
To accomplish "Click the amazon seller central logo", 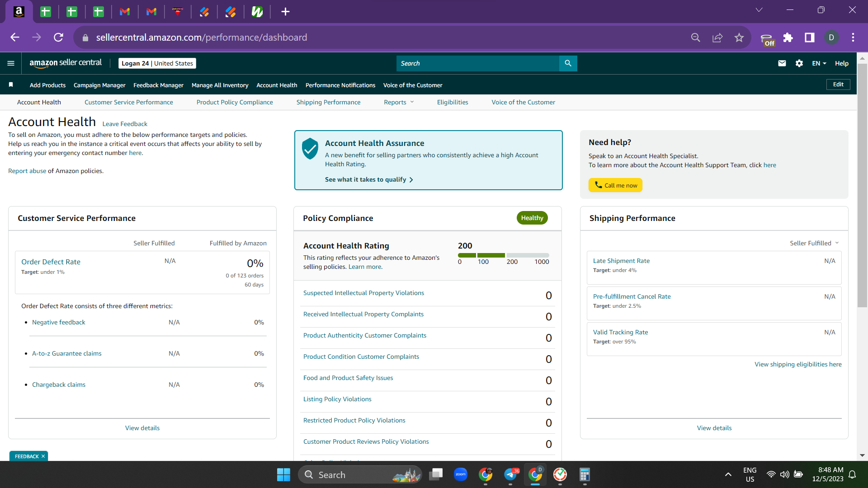I will pyautogui.click(x=66, y=63).
